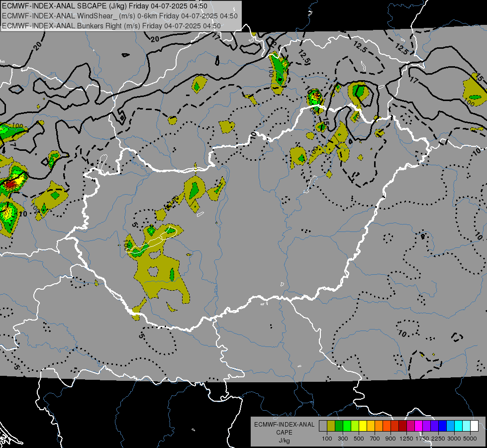
Task: Click the olive legend swatch after 100
Action: coord(331,426)
